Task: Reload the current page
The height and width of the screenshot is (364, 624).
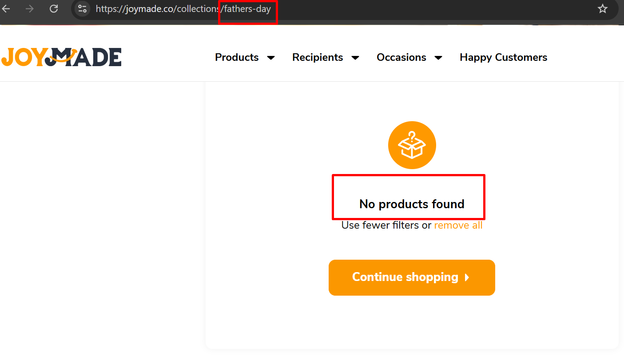Action: [x=54, y=8]
